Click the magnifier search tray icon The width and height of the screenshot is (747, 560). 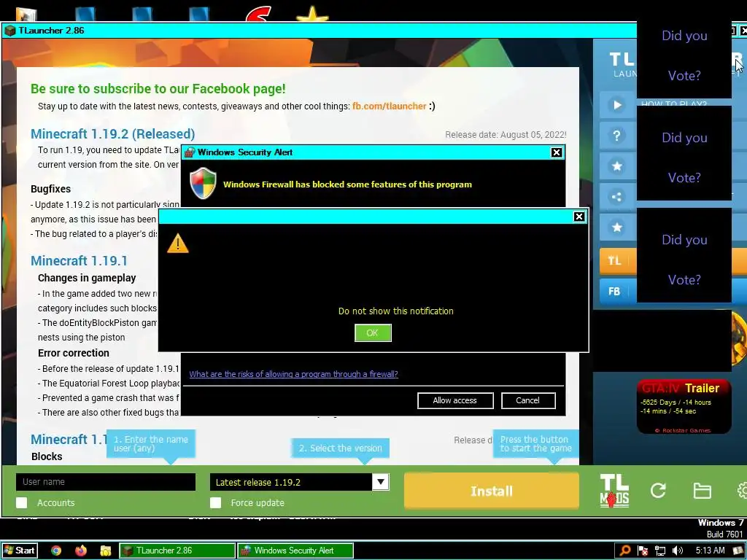coord(625,551)
